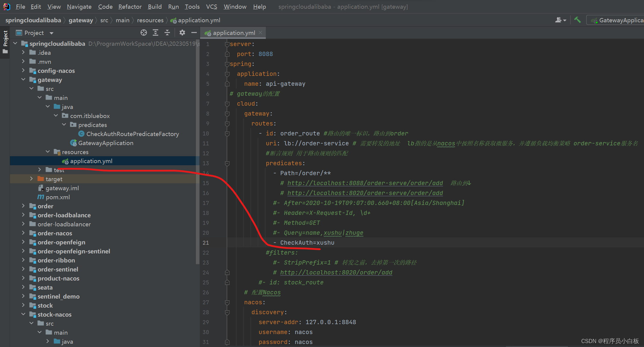Click the Expand All icon in Project panel
Viewport: 644px width, 347px height.
click(x=156, y=33)
